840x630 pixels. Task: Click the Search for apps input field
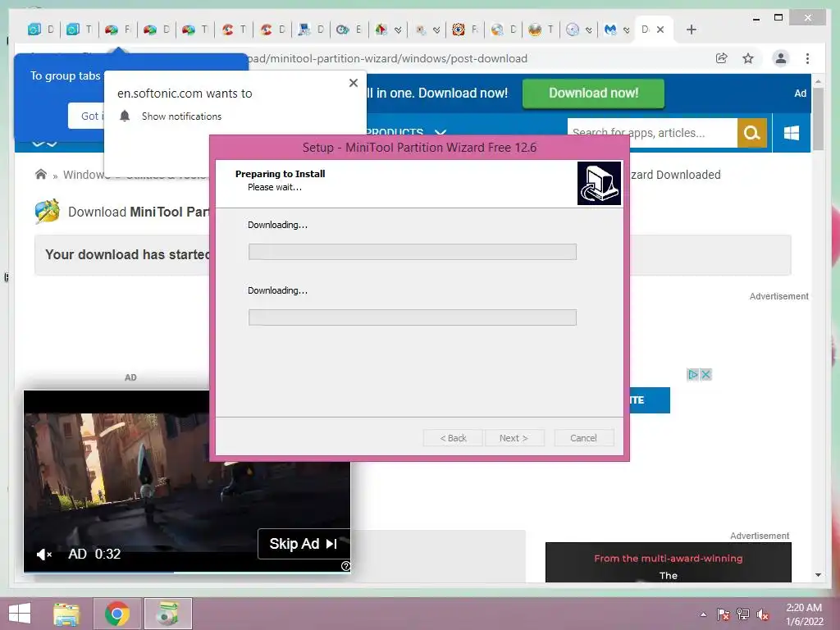(x=652, y=133)
